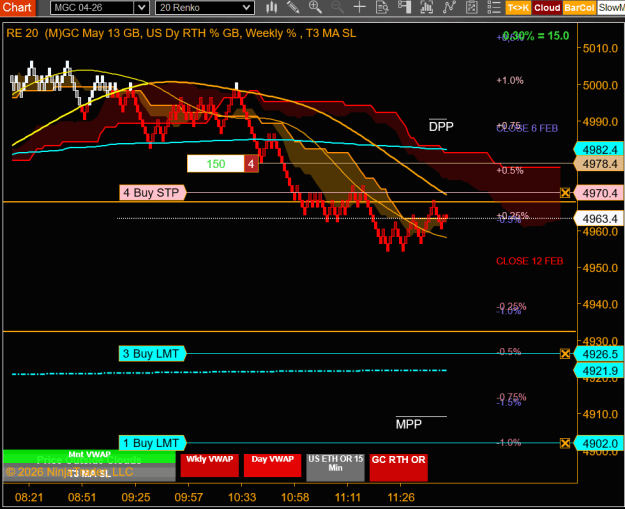The width and height of the screenshot is (625, 509).
Task: Open the indicators line graph icon
Action: click(x=449, y=7)
